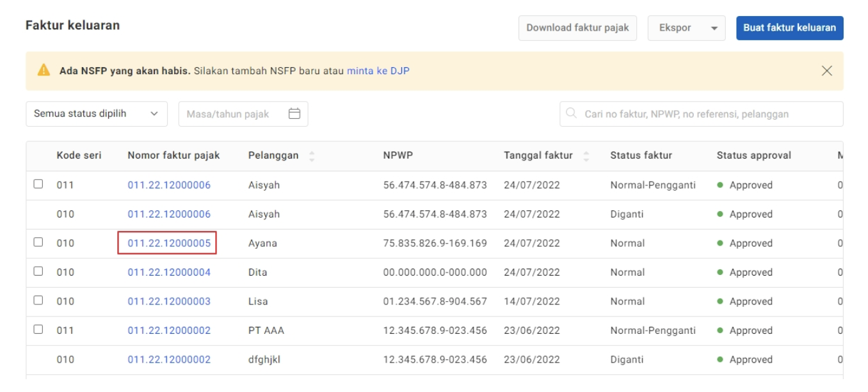The height and width of the screenshot is (392, 868).
Task: Tick checkbox for Lisa invoice row
Action: (x=38, y=301)
